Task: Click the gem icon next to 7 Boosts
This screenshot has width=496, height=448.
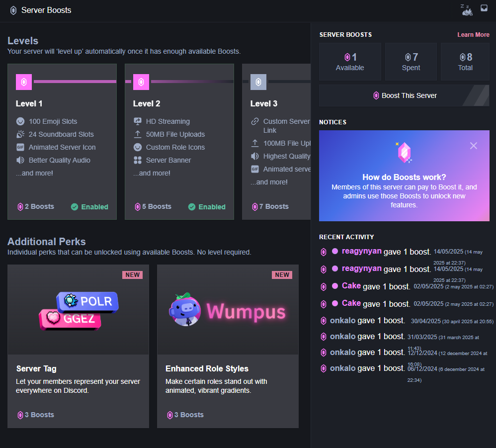Action: click(x=254, y=207)
